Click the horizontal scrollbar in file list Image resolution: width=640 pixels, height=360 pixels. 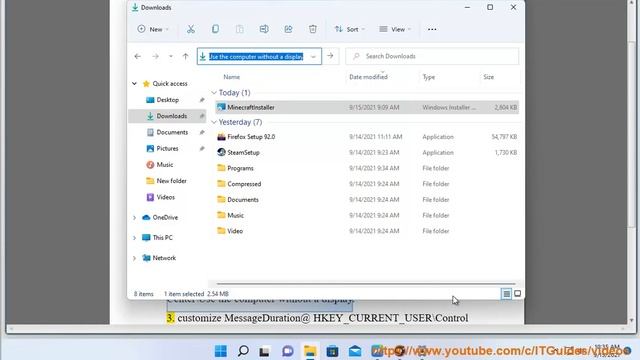pos(366,283)
